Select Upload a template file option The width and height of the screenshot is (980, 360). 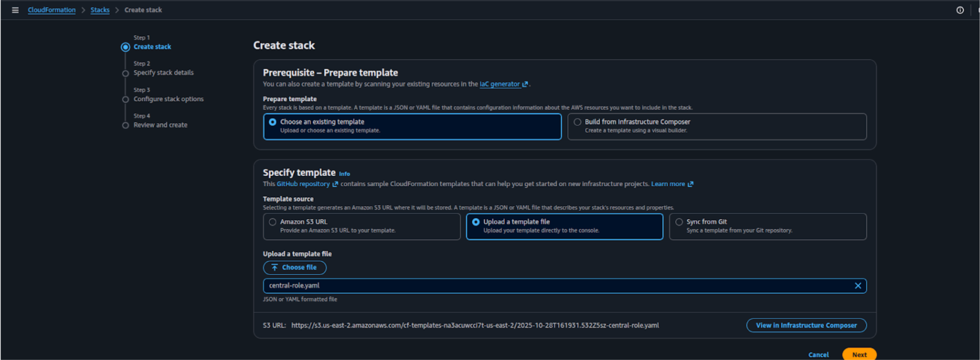(475, 222)
